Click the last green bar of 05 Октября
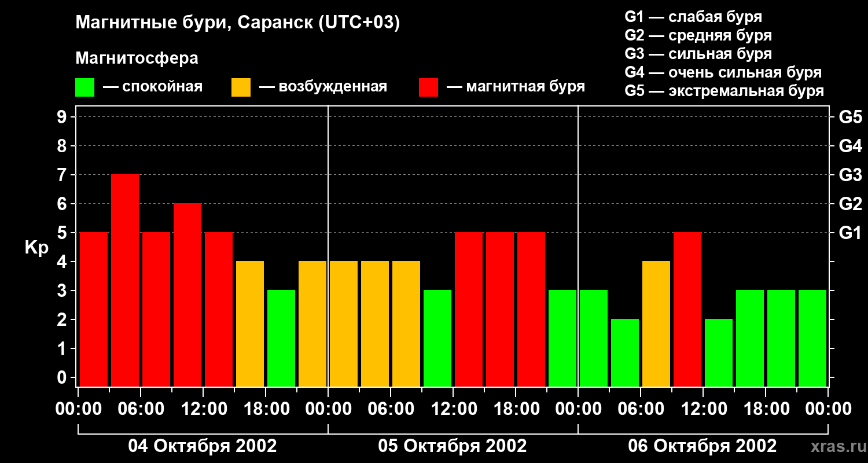The image size is (868, 463). pyautogui.click(x=562, y=338)
